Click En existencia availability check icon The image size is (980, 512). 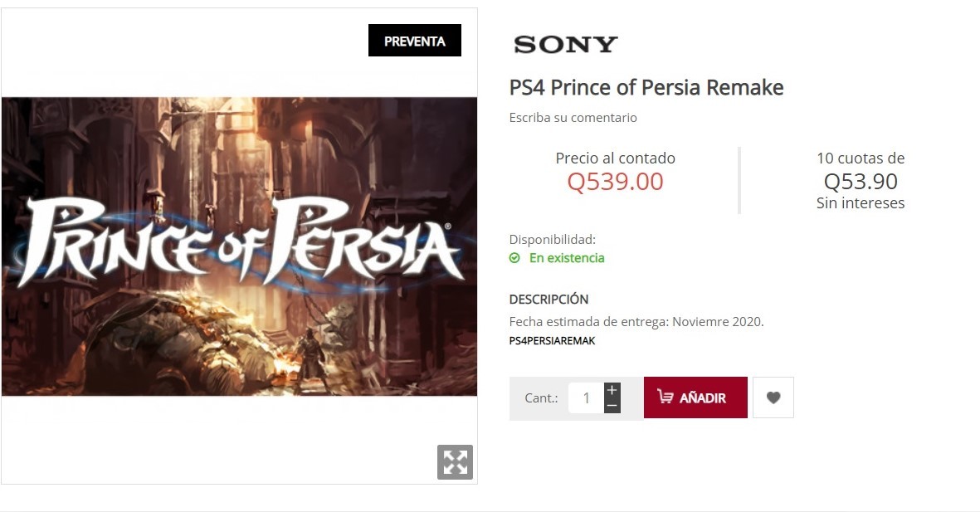[x=514, y=258]
